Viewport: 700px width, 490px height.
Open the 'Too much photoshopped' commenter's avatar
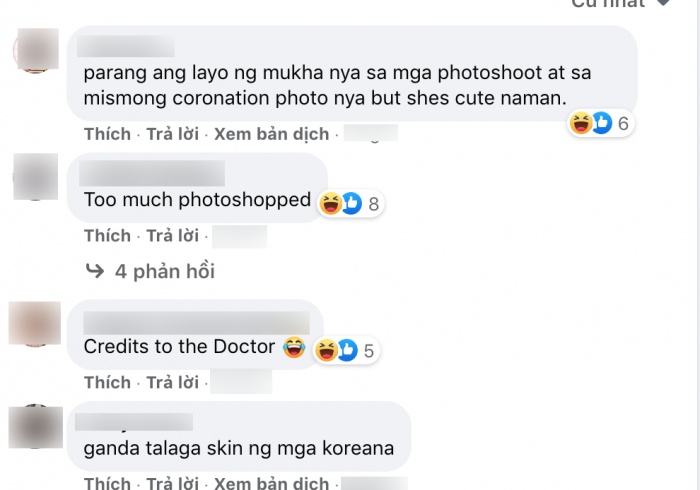pos(35,176)
